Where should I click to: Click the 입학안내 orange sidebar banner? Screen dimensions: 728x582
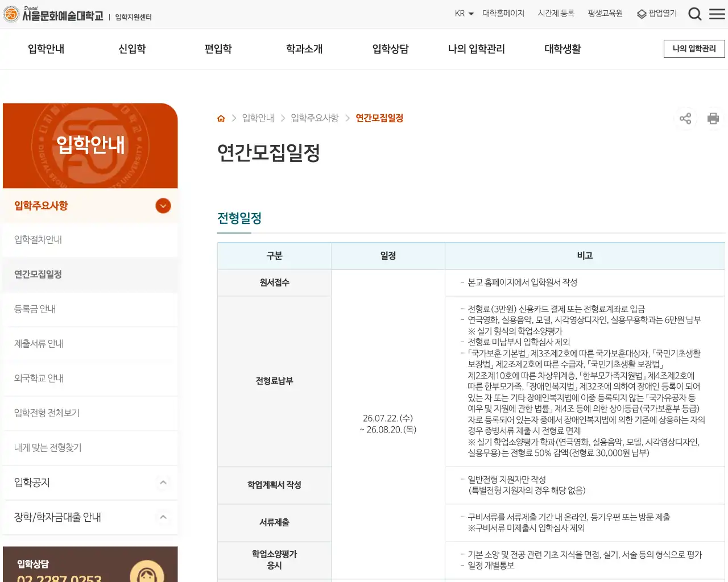click(90, 145)
